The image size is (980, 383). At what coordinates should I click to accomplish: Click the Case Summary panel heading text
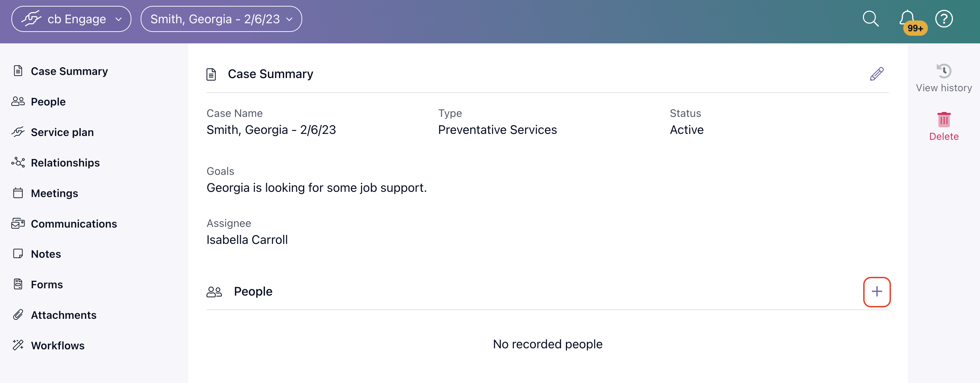click(x=271, y=74)
